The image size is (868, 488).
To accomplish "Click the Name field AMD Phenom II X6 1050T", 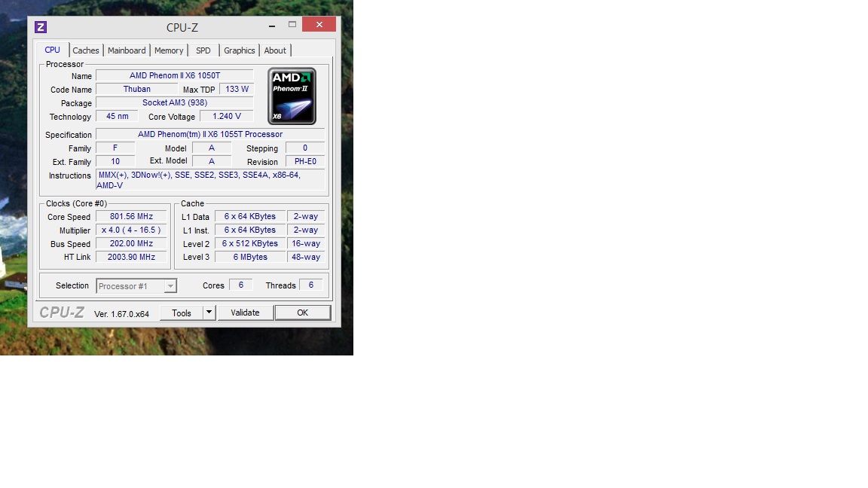I will (175, 75).
